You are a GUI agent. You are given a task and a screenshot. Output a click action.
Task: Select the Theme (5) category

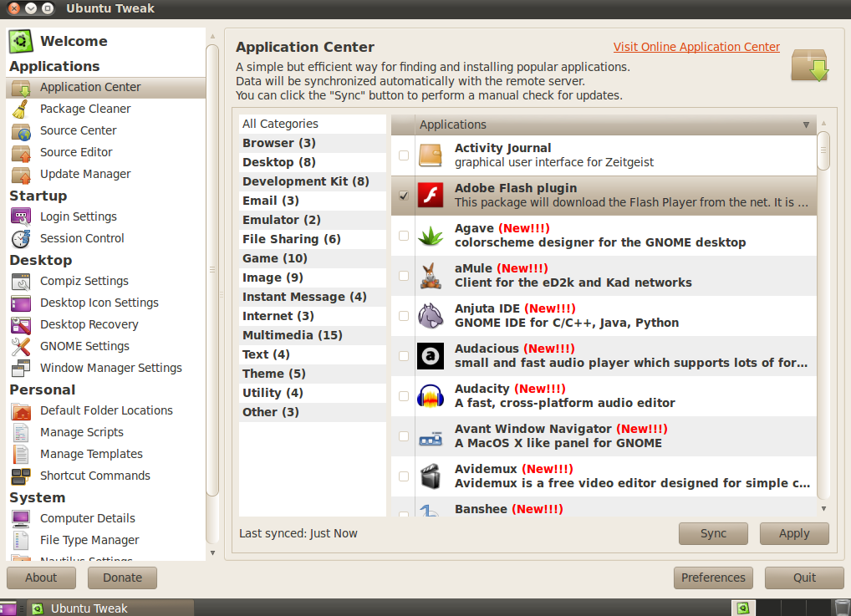pyautogui.click(x=313, y=374)
